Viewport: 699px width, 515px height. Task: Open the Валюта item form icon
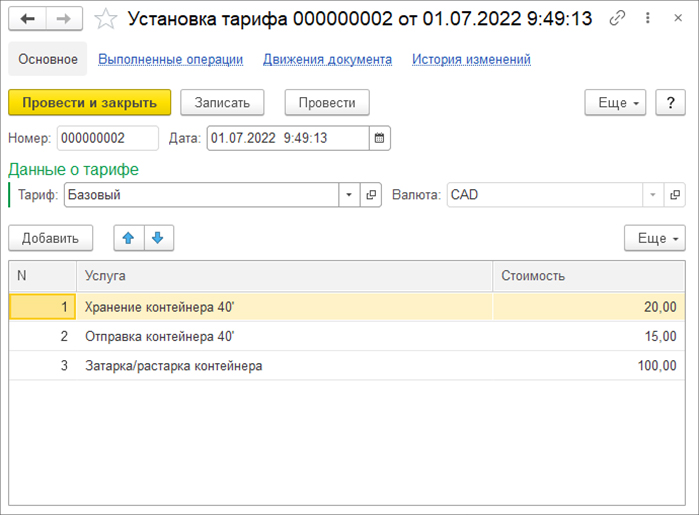click(675, 195)
